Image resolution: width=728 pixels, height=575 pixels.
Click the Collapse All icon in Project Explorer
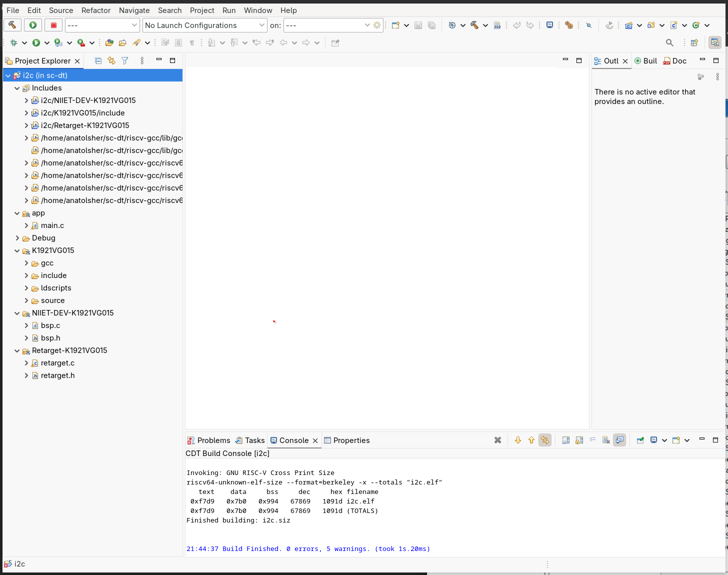click(98, 61)
